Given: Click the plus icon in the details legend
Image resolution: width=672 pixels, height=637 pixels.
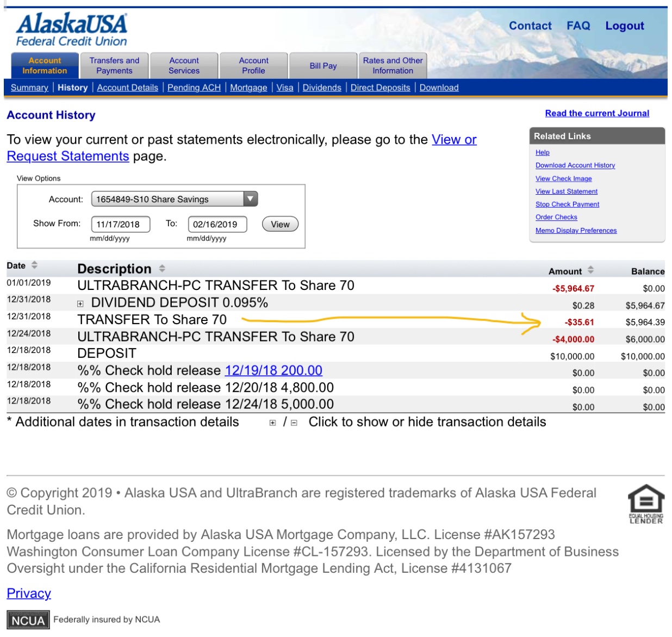Looking at the screenshot, I should [272, 423].
